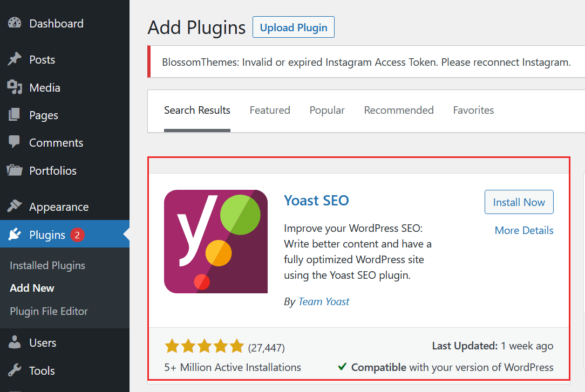This screenshot has height=392, width=585.
Task: Click the Plugins plug icon
Action: pos(15,235)
